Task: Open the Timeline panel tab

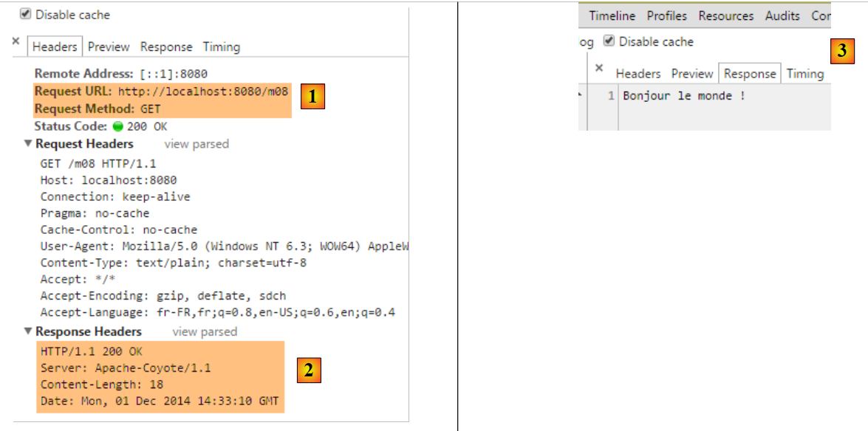Action: click(x=612, y=15)
